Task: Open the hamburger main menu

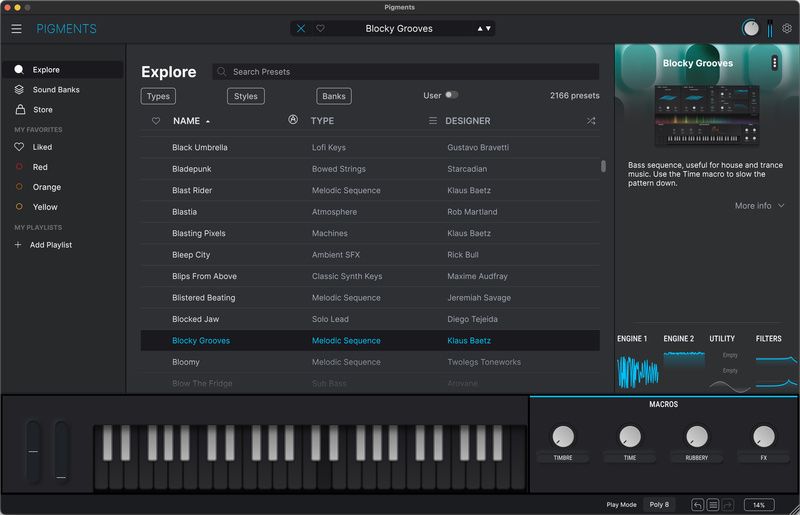Action: pos(16,29)
